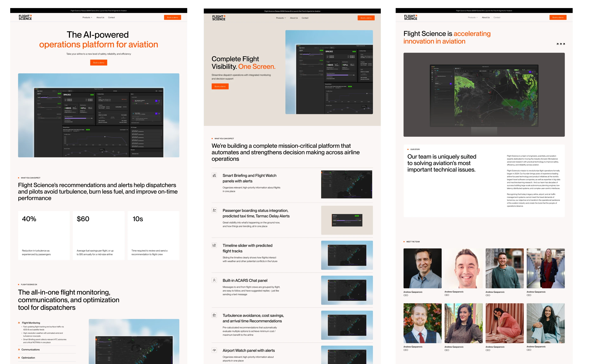Click the Smart Briefing feature icon
589x364 pixels.
214,175
